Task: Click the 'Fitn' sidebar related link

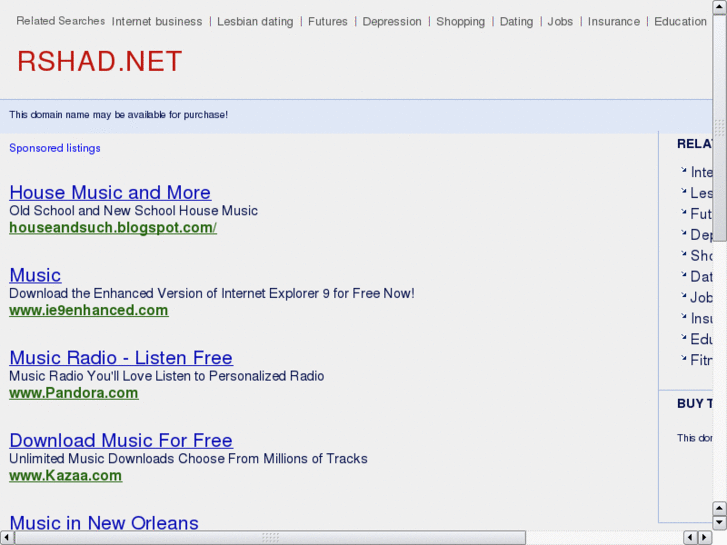Action: click(701, 360)
